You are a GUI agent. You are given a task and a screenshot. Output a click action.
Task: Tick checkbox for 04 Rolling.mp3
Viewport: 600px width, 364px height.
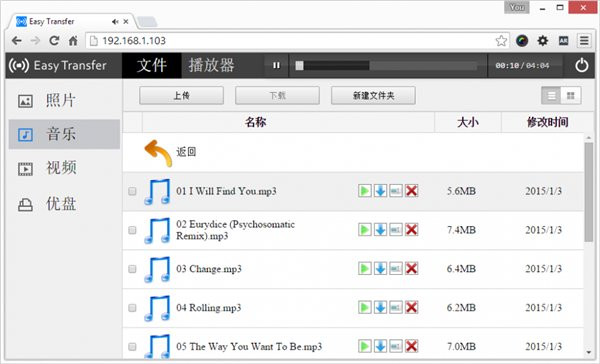click(132, 308)
